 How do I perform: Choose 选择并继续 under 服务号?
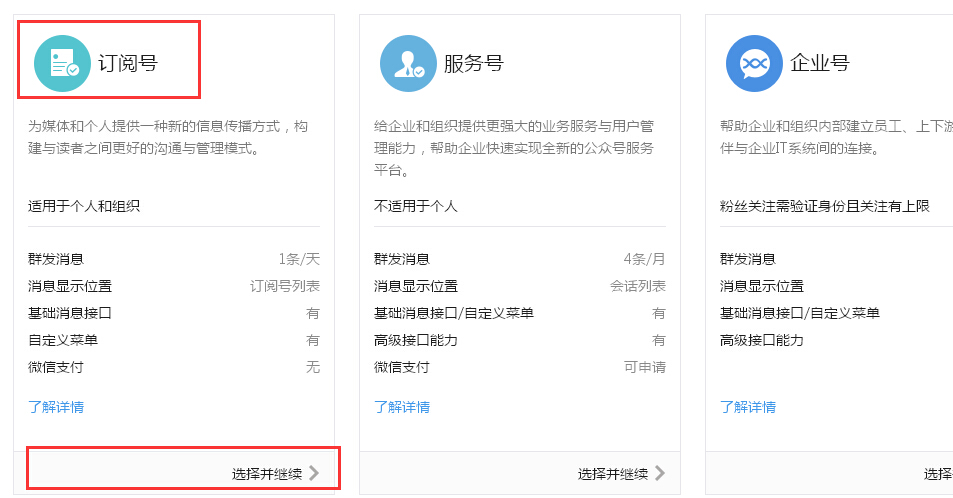613,474
